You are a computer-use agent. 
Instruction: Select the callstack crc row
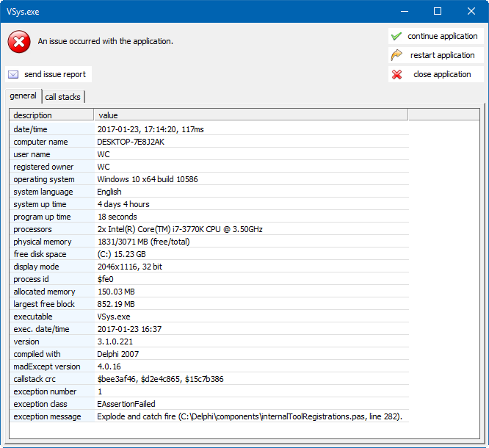point(209,379)
